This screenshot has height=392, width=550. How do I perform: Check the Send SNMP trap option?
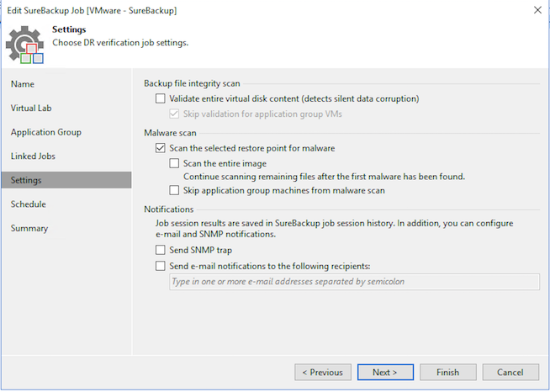tap(161, 250)
